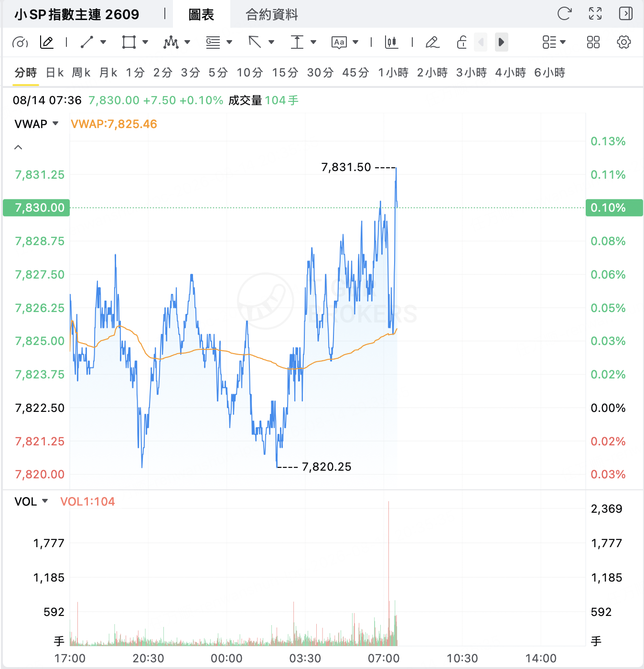644x669 pixels.
Task: Choose the 15分 interval
Action: pyautogui.click(x=285, y=73)
